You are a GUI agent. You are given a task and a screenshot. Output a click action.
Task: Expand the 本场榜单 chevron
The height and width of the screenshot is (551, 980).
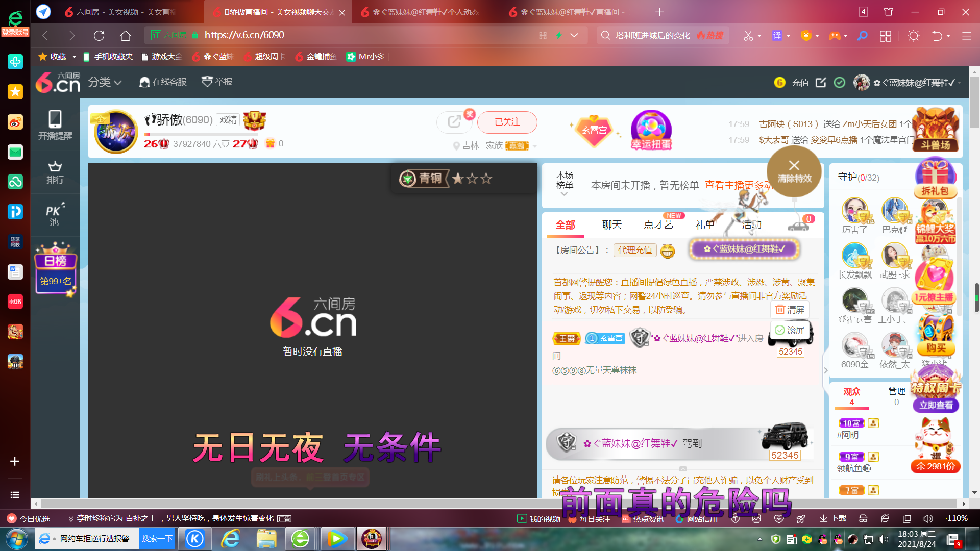coord(564,194)
